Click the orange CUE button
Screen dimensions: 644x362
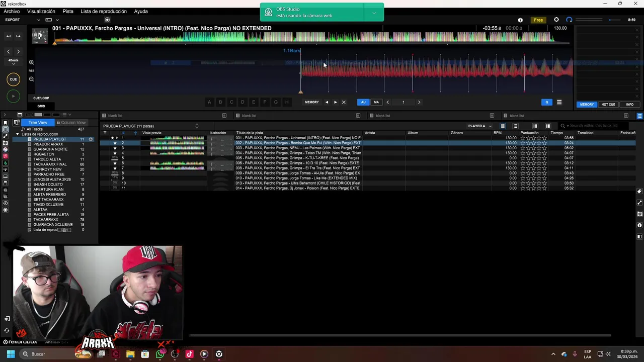click(x=14, y=79)
